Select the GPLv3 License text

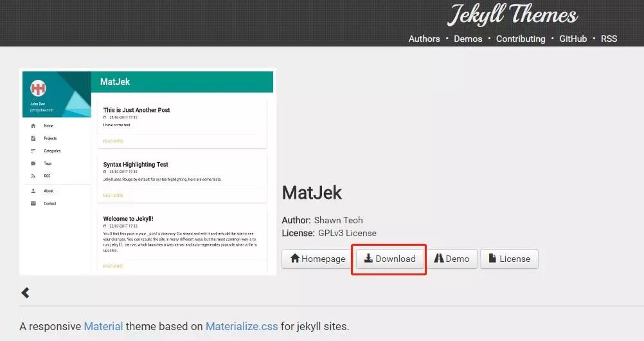(347, 233)
